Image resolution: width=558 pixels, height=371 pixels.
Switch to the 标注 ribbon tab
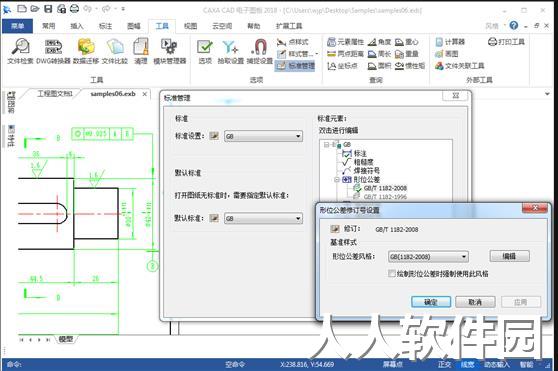105,26
